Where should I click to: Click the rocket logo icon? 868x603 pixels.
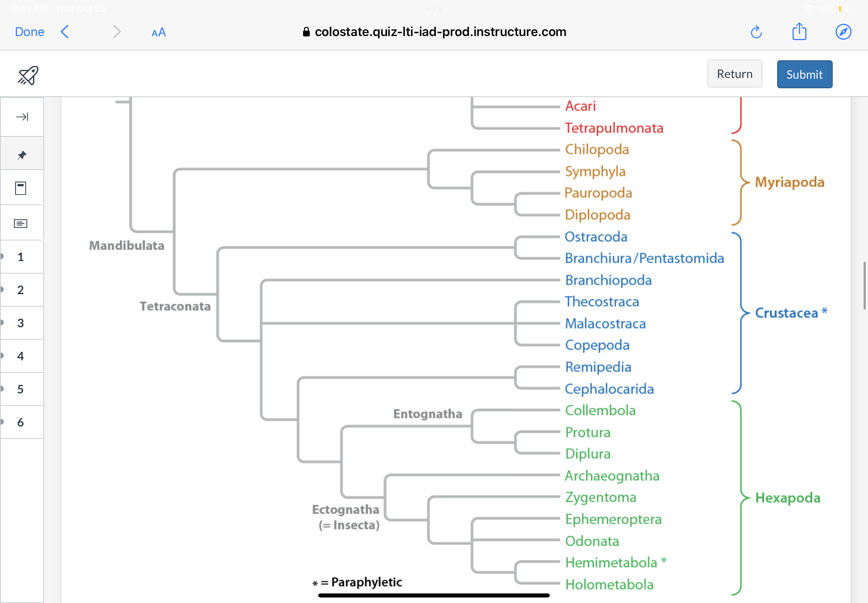[28, 75]
